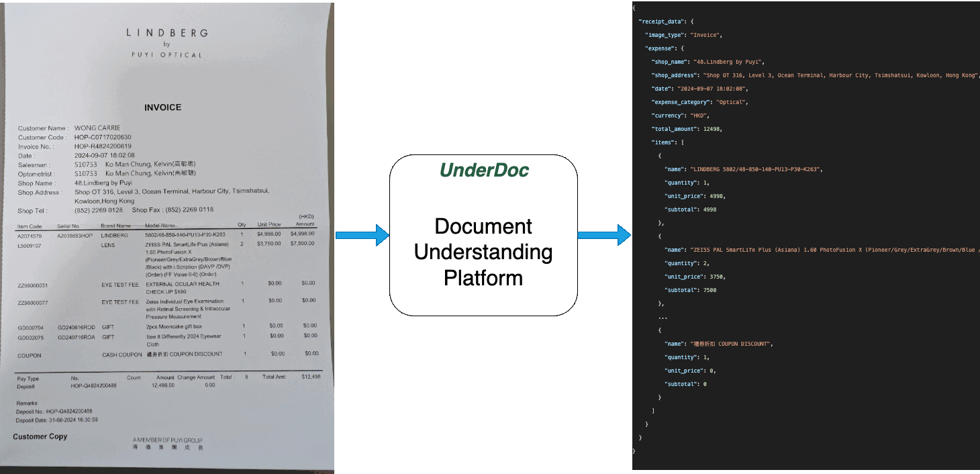Click the "quantity": 2 line in the JSON
The height and width of the screenshot is (474, 980).
point(687,263)
